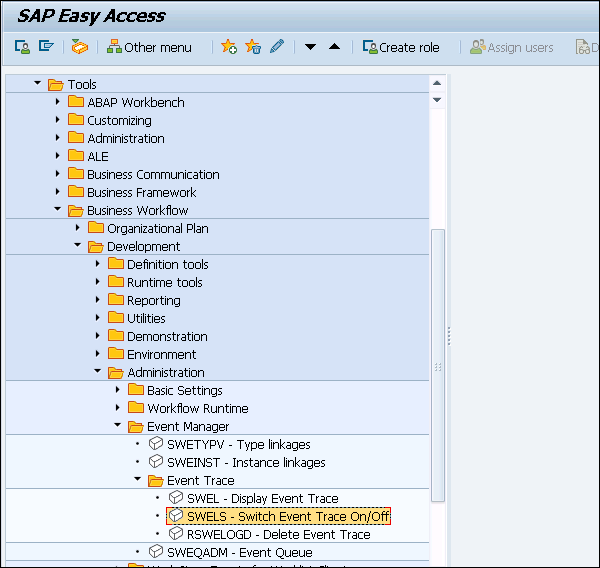Viewport: 600px width, 568px height.
Task: Click the Change Favorites pencil icon
Action: click(277, 47)
